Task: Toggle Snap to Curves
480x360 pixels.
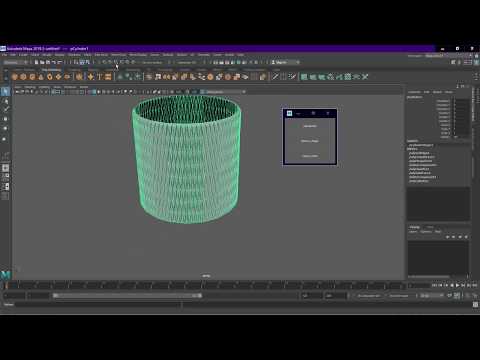Action: click(110, 62)
